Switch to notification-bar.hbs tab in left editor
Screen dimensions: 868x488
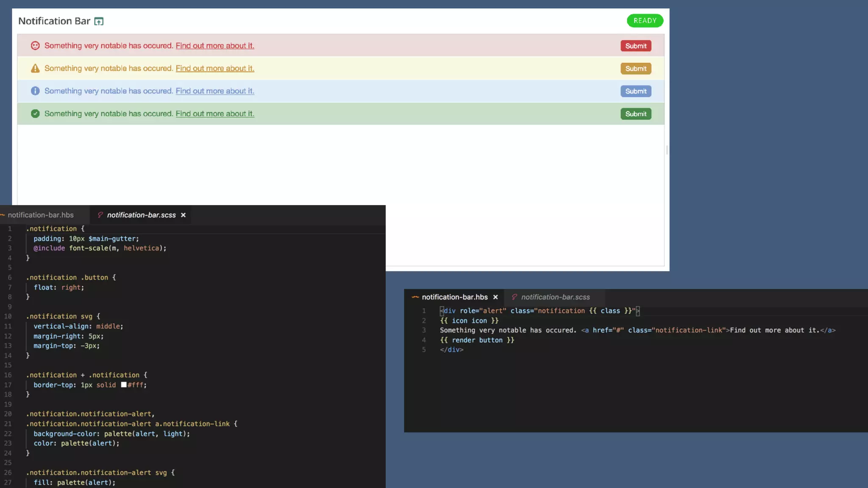[x=41, y=215]
